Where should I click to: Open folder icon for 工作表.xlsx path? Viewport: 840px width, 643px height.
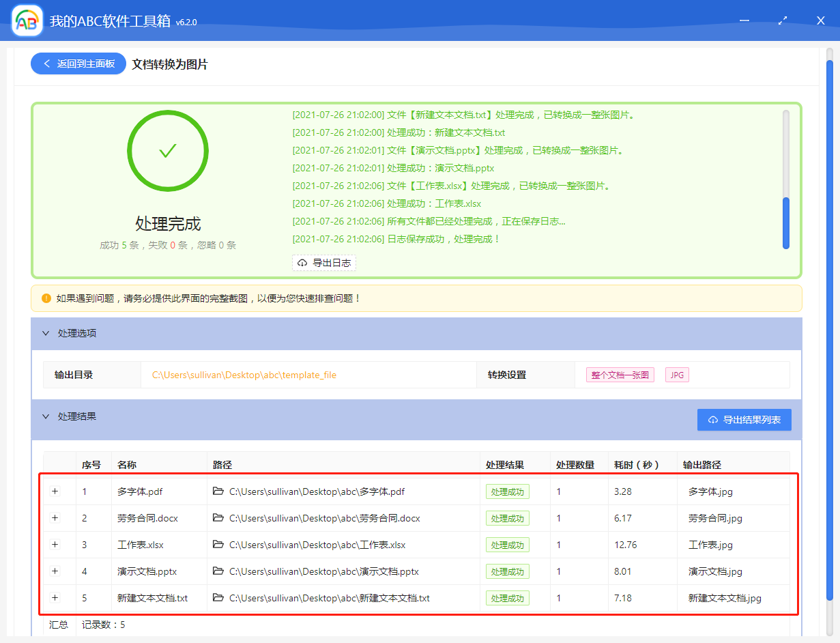coord(218,545)
